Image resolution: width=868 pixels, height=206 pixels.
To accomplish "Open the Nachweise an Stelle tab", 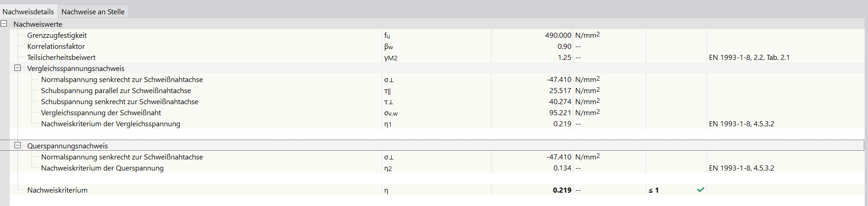I will pyautogui.click(x=93, y=12).
